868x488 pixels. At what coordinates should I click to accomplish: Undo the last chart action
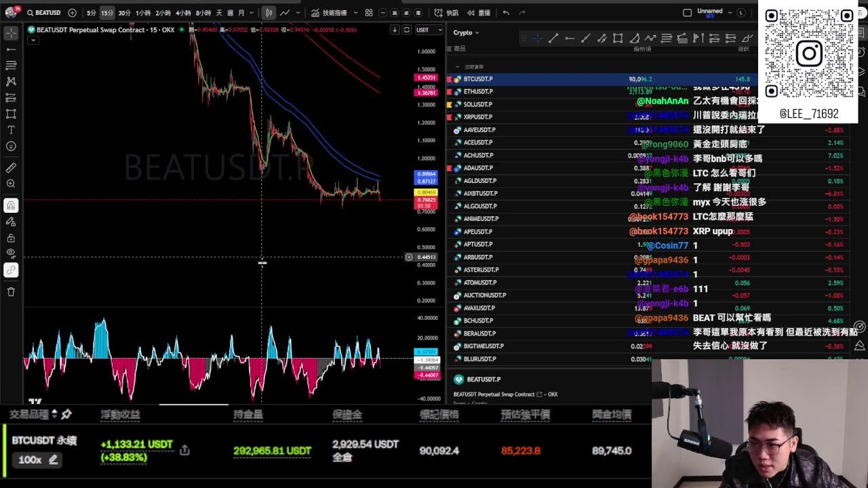tap(506, 13)
